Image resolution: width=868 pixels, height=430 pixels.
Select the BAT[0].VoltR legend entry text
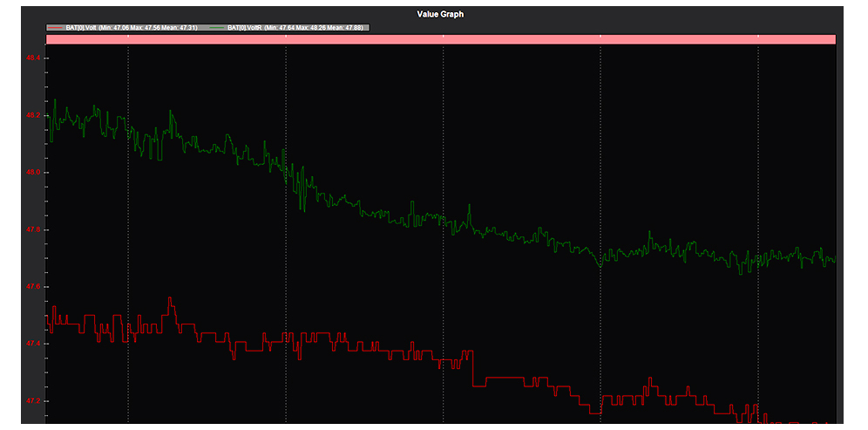click(x=296, y=28)
